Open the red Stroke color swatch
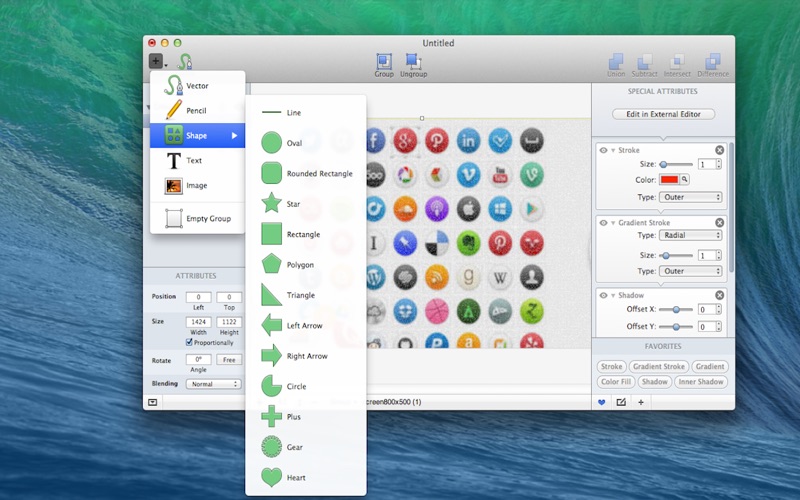800x500 pixels. pos(669,180)
